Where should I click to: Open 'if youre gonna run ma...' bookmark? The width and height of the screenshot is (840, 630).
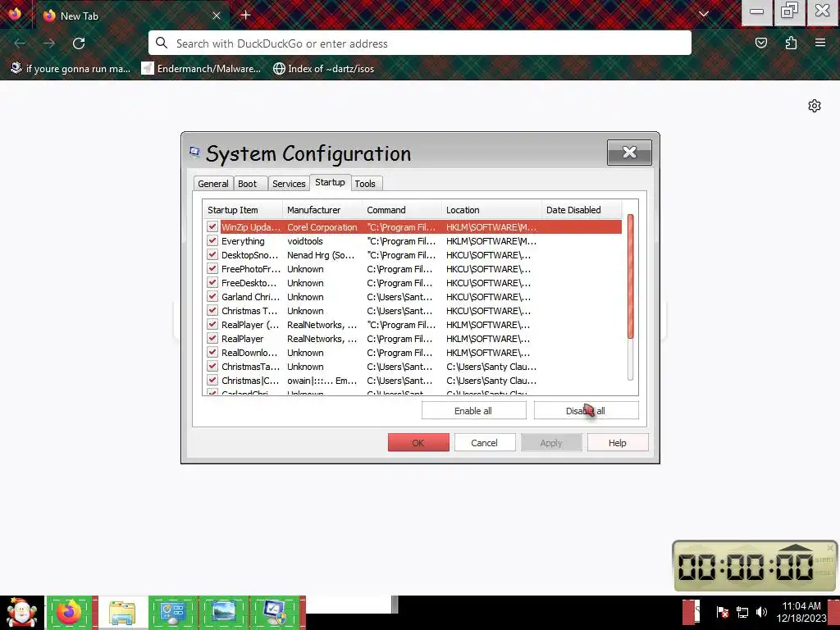71,69
